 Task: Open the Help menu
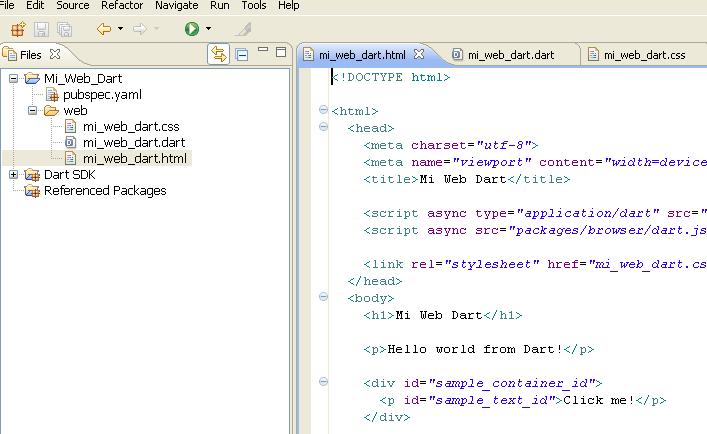tap(289, 5)
